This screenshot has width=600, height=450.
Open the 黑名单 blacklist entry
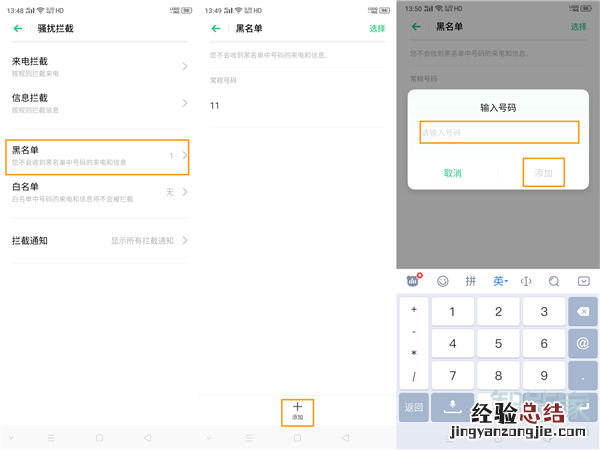tap(97, 155)
